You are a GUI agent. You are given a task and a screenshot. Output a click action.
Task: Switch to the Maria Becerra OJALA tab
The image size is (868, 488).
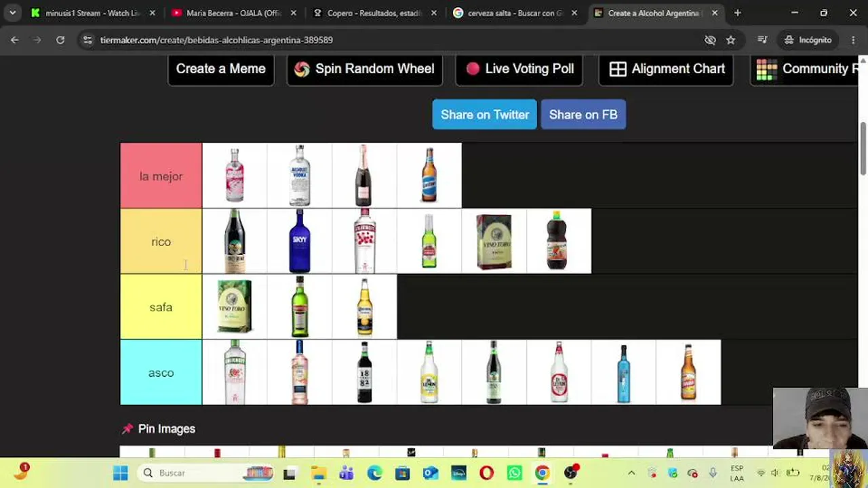click(x=234, y=13)
